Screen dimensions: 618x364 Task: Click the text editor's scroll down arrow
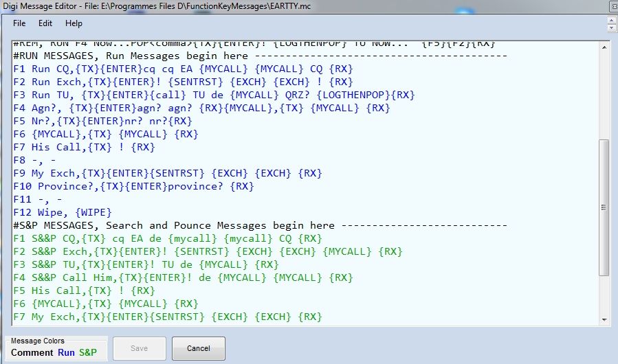(604, 320)
